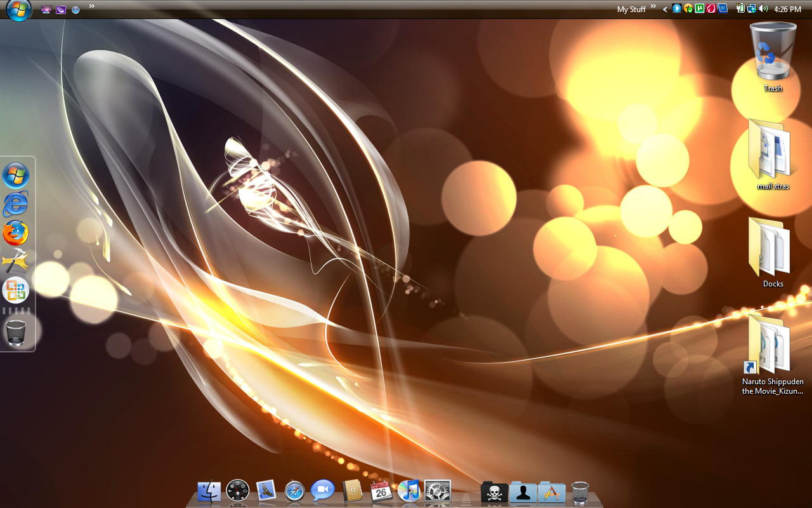Open Microsoft Office icon in side dock

(16, 290)
